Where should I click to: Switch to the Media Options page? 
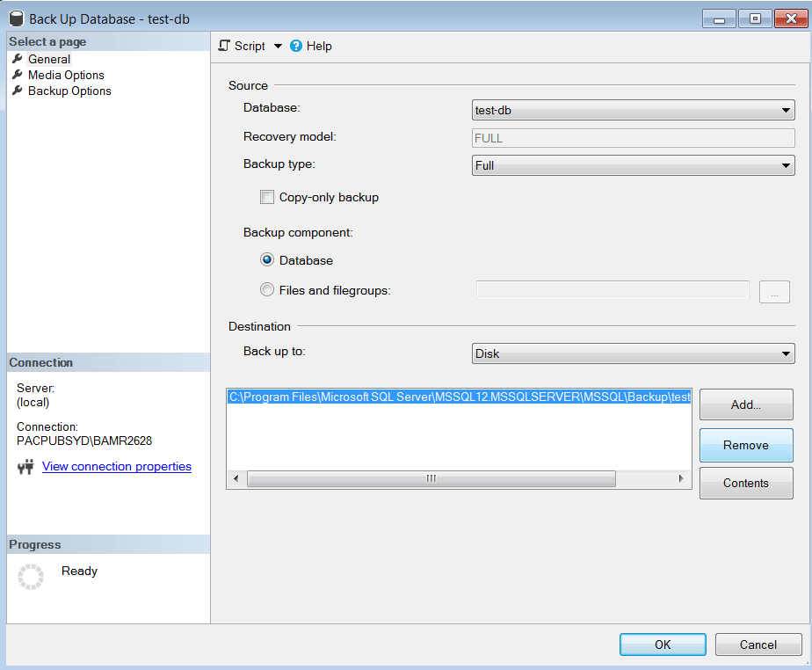tap(66, 75)
